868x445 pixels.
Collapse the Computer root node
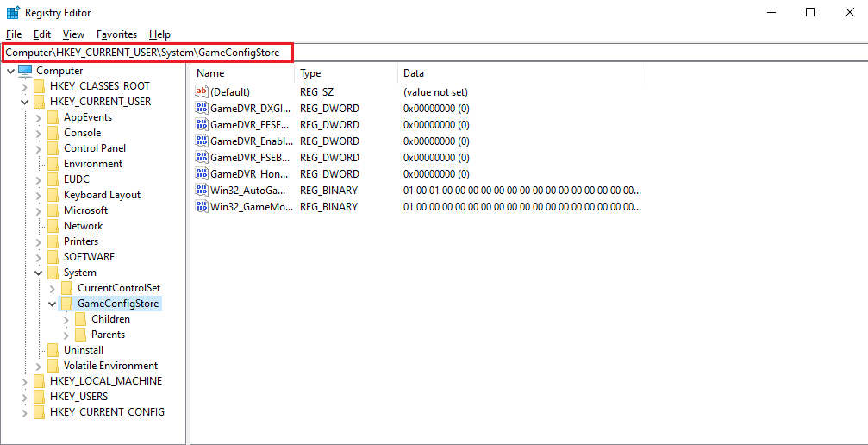[10, 71]
